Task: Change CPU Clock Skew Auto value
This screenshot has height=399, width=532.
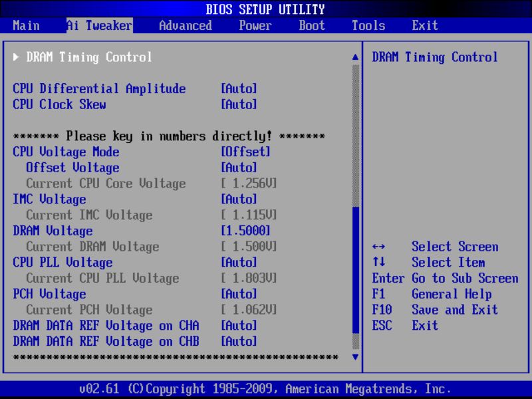Action: (239, 104)
